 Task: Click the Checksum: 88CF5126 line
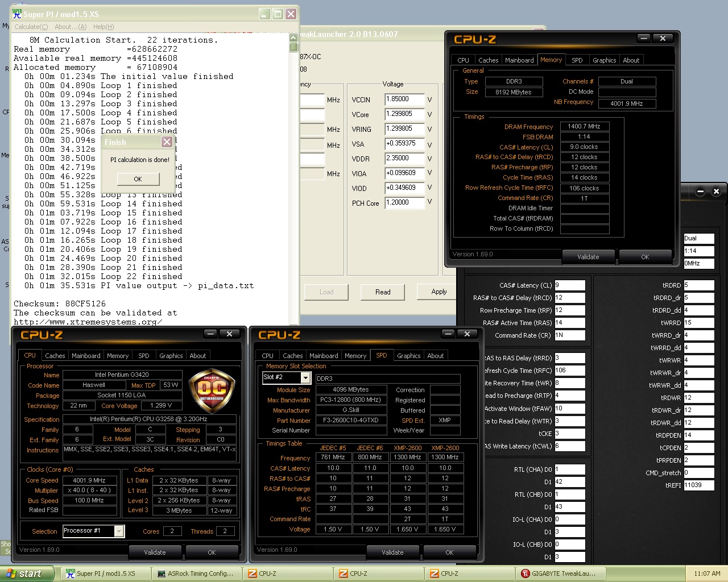click(x=60, y=304)
